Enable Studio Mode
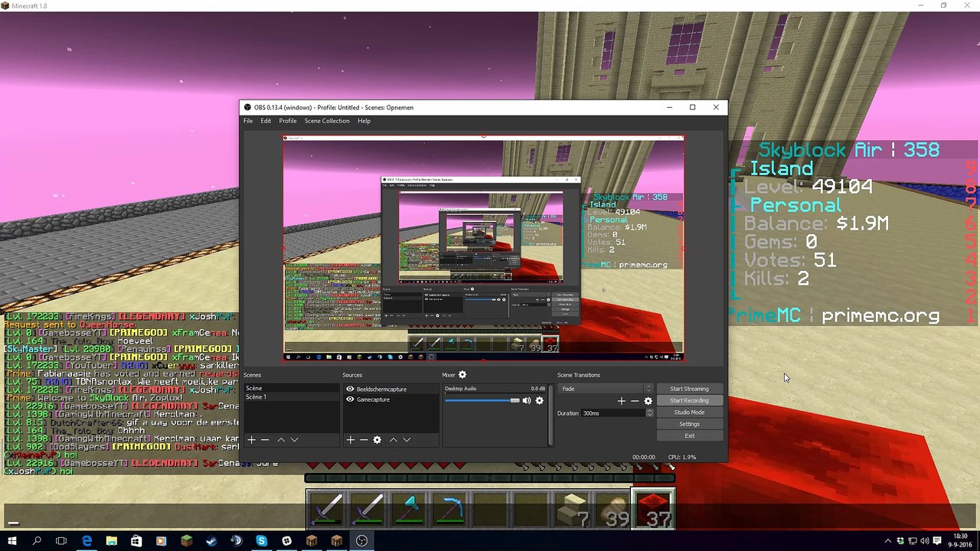This screenshot has width=980, height=551. click(x=689, y=412)
